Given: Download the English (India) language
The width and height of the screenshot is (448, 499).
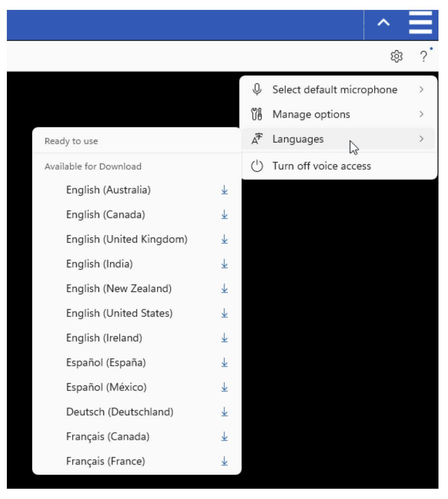Looking at the screenshot, I should 224,264.
